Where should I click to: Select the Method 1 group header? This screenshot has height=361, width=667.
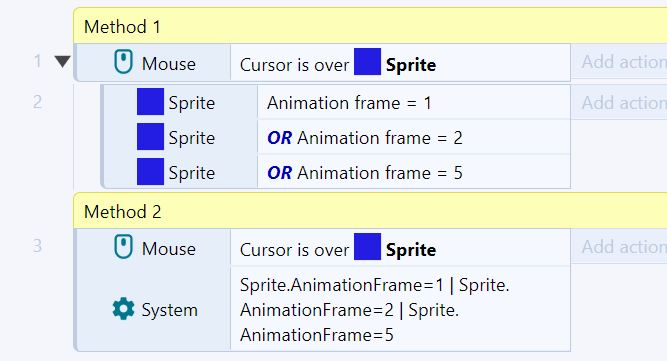pos(370,26)
